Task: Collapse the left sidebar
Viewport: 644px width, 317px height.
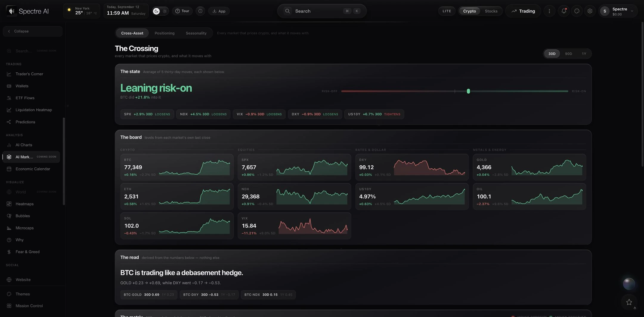Action: click(32, 31)
